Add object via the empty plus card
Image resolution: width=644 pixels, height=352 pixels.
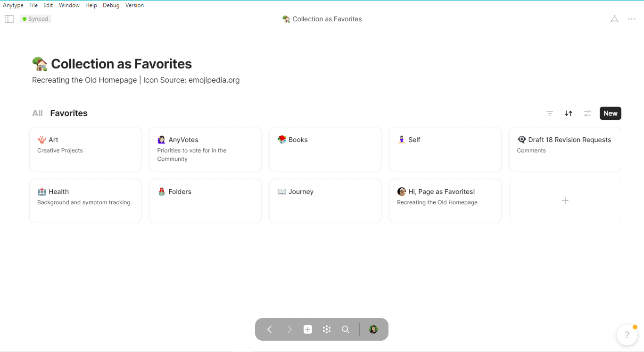565,201
